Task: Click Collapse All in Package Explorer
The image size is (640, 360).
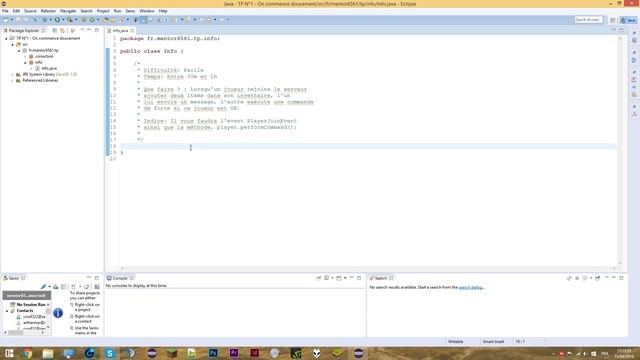Action: coord(55,31)
